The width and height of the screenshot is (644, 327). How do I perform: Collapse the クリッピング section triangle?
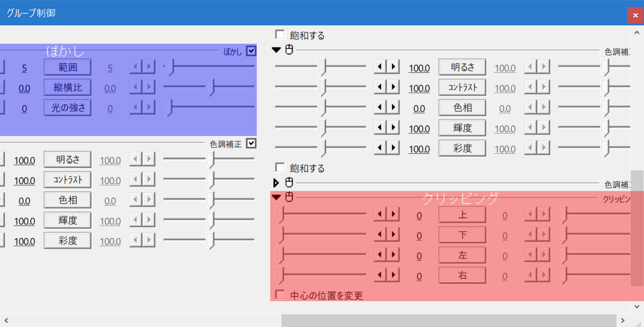[276, 197]
